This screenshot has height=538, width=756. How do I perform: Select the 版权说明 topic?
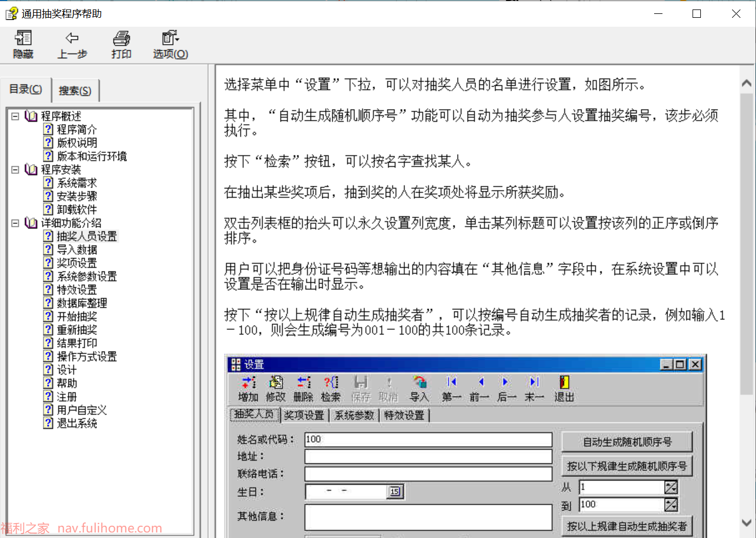(x=77, y=143)
